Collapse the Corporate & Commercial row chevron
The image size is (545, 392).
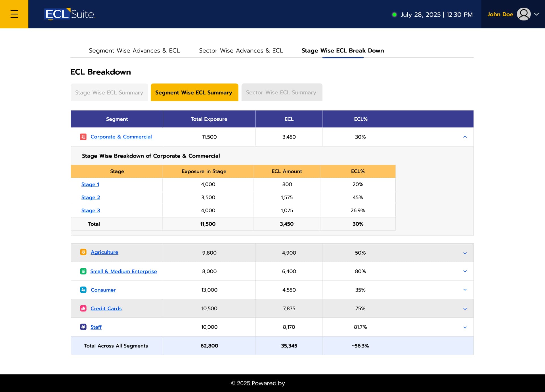click(465, 137)
